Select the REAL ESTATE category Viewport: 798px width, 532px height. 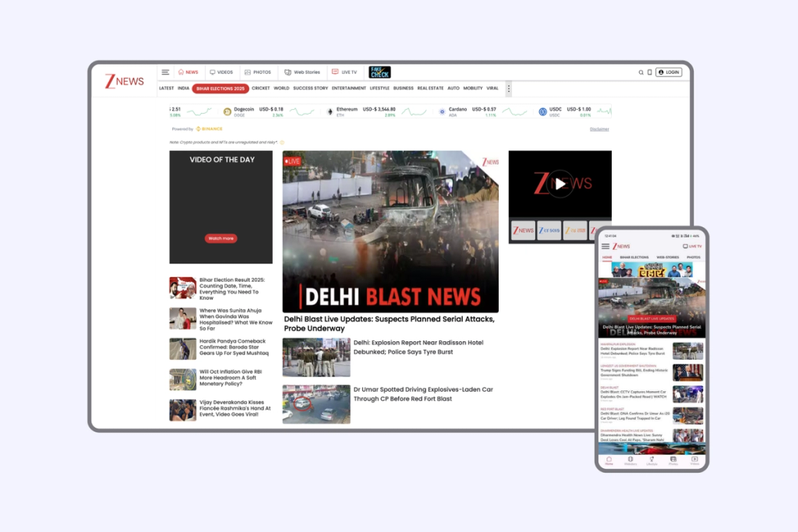point(430,89)
